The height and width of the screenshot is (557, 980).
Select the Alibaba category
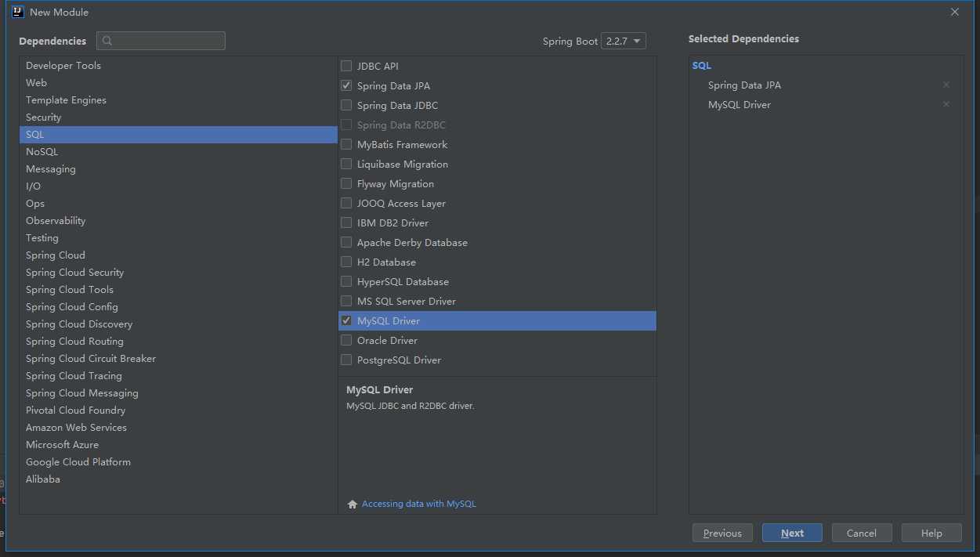[x=179, y=479]
